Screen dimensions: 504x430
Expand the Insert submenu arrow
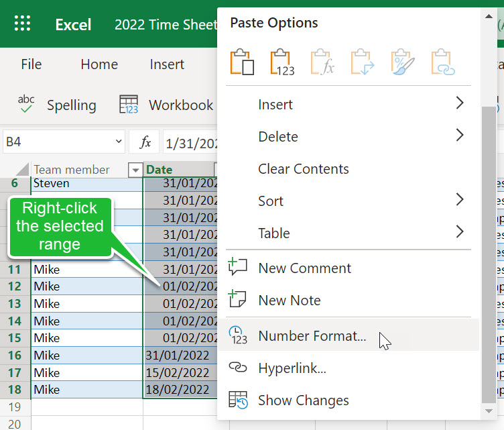point(460,103)
